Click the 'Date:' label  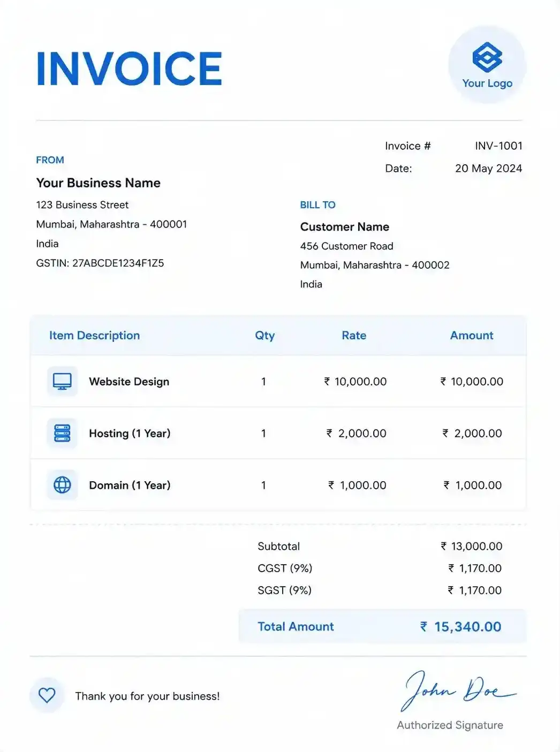tap(398, 169)
